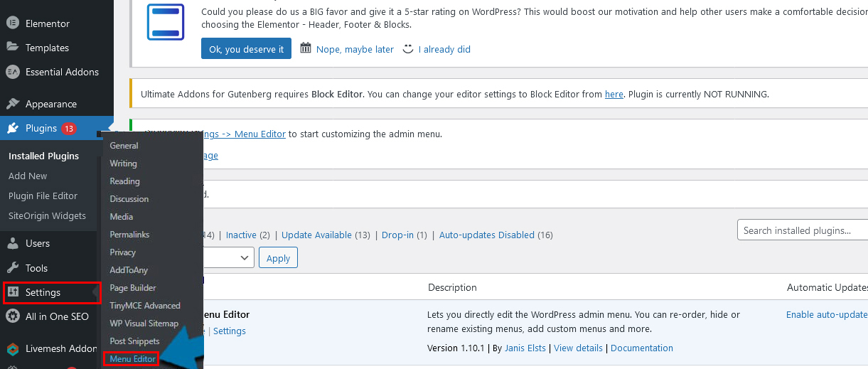Click Enable auto-updates for Admin Menu Editor

pyautogui.click(x=827, y=314)
